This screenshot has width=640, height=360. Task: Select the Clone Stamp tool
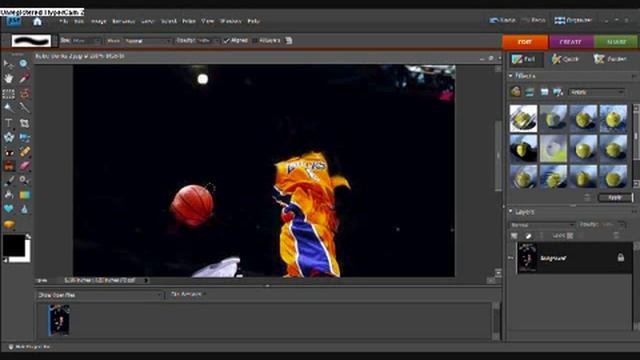pos(9,166)
